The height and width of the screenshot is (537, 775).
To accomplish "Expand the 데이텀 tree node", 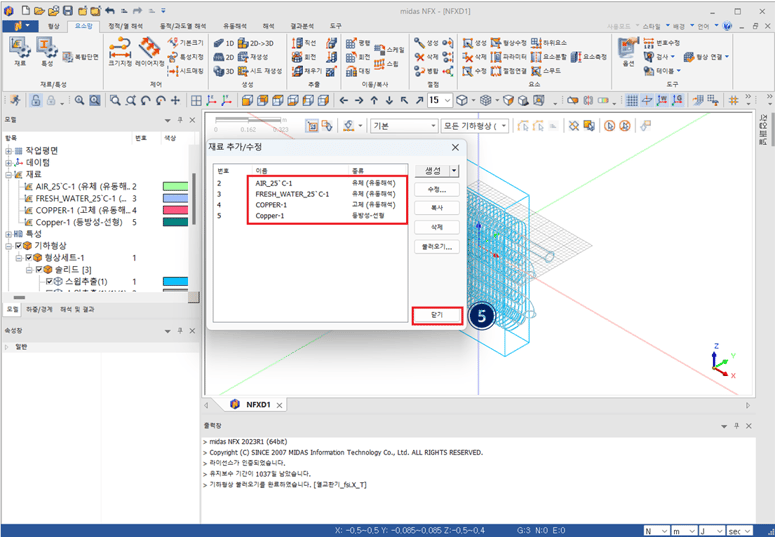I will (8, 163).
